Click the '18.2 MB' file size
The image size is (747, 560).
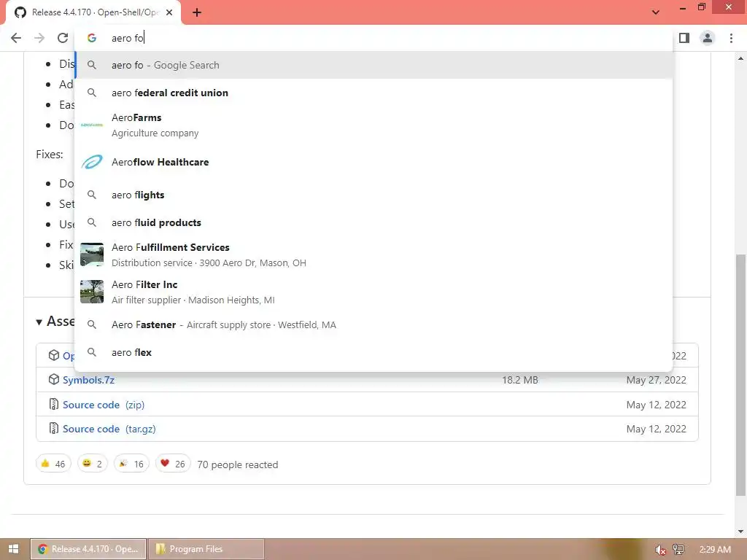coord(519,380)
